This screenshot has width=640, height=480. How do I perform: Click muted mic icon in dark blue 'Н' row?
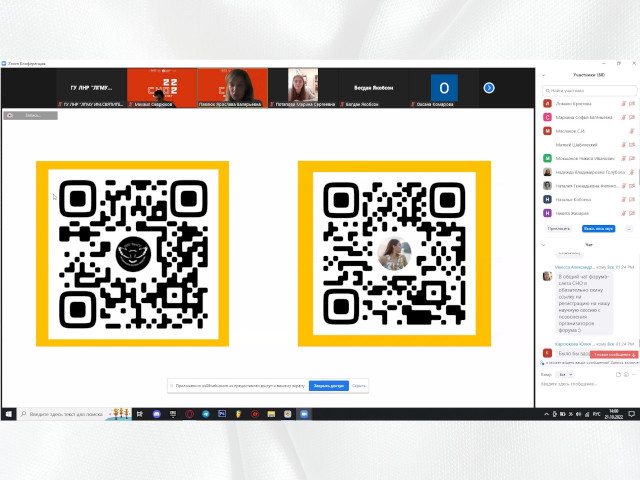pyautogui.click(x=624, y=200)
